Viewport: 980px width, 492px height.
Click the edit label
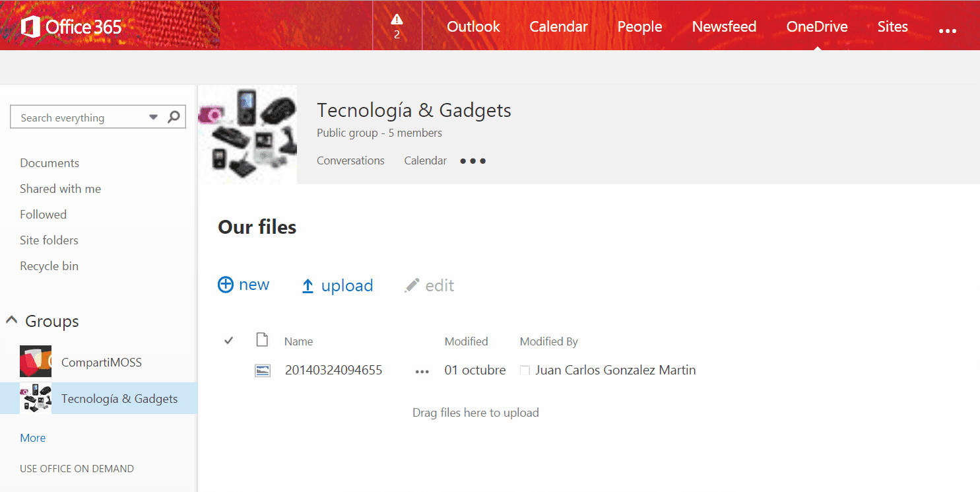pos(440,285)
